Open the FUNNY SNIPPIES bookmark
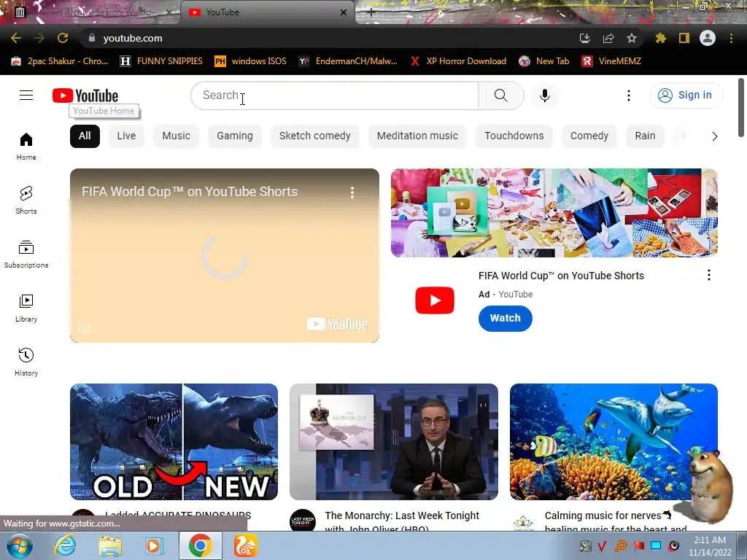This screenshot has height=560, width=747. [161, 61]
